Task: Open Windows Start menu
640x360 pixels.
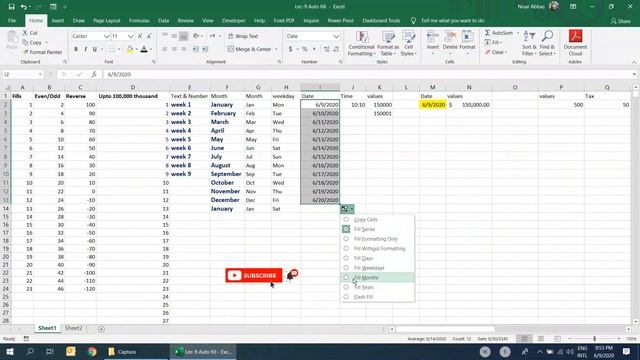Action: [x=10, y=351]
